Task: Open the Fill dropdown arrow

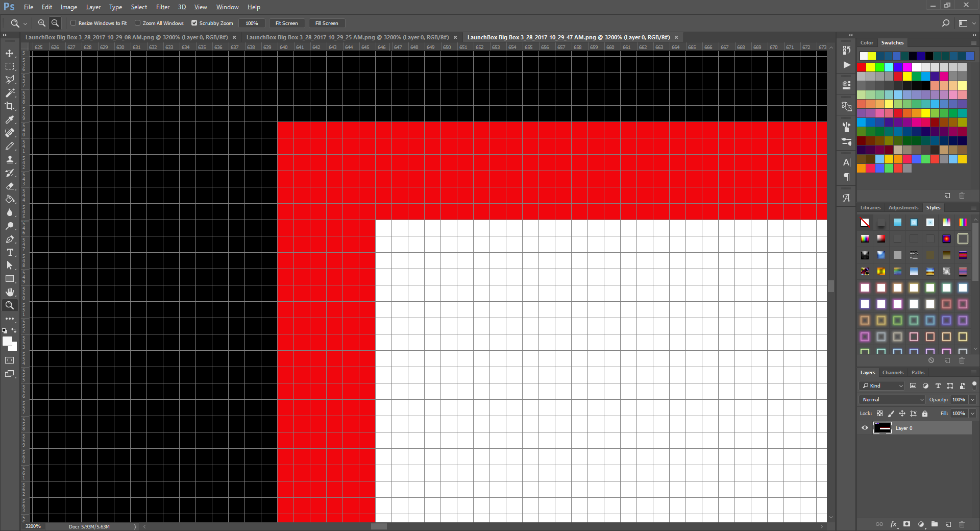Action: (x=972, y=414)
